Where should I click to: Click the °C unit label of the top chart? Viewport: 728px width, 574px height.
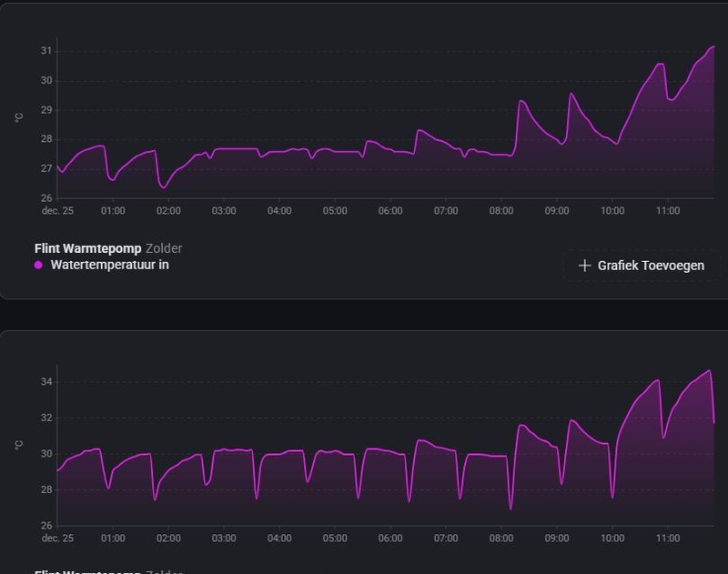point(19,118)
